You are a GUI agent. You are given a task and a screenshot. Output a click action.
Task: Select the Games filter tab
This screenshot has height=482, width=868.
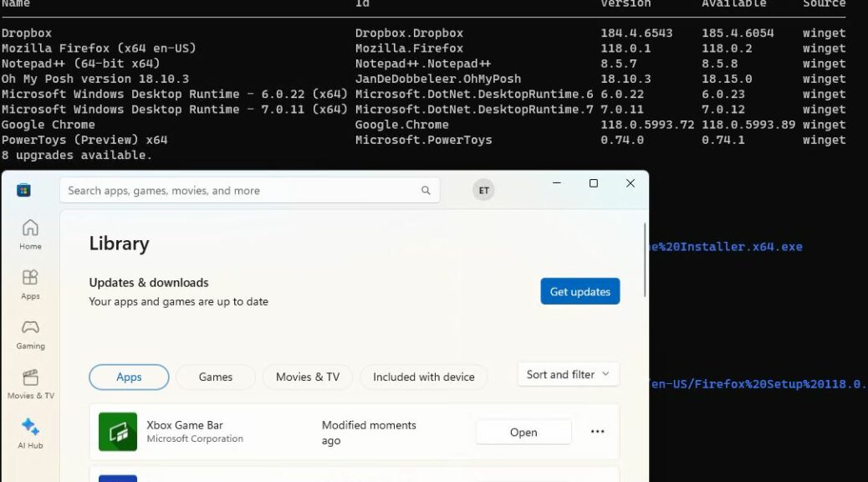(216, 377)
